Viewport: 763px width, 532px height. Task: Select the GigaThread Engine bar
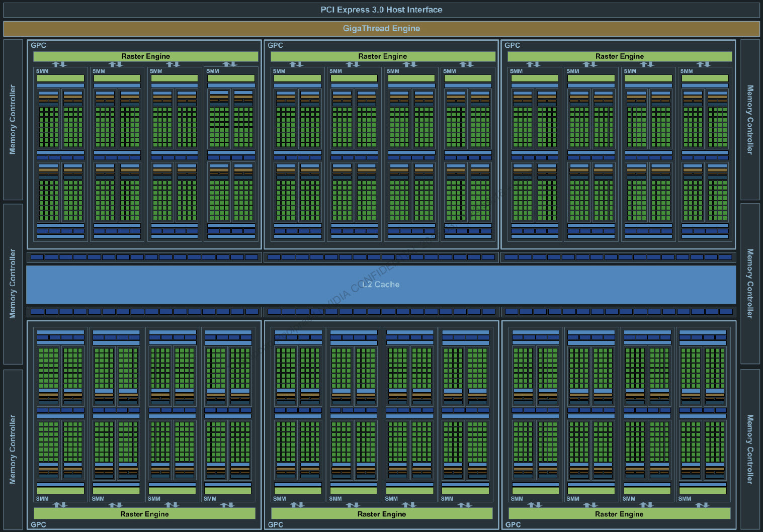pyautogui.click(x=381, y=29)
